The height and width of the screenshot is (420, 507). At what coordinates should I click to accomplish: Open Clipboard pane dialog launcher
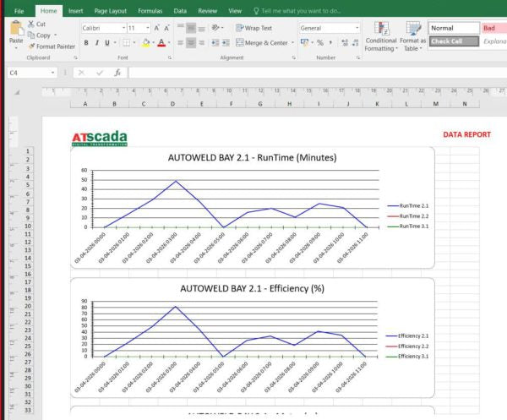pyautogui.click(x=75, y=57)
